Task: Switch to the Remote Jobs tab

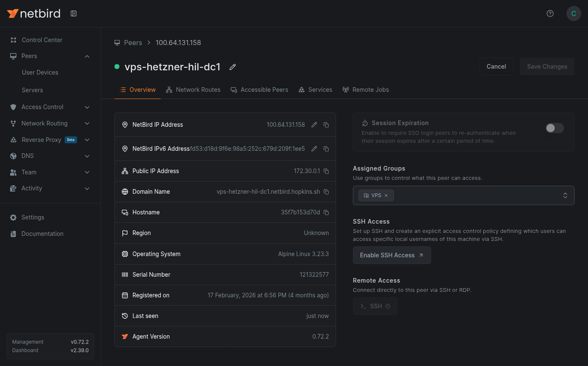Action: pyautogui.click(x=366, y=90)
